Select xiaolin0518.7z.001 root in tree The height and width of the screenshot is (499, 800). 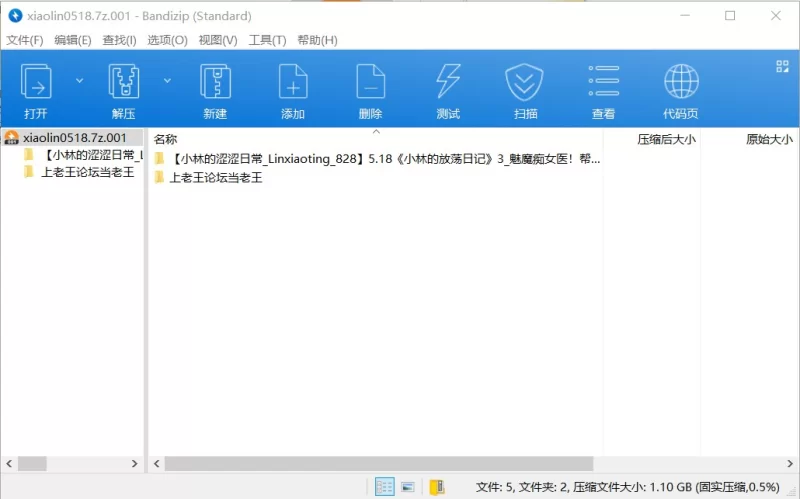click(72, 137)
